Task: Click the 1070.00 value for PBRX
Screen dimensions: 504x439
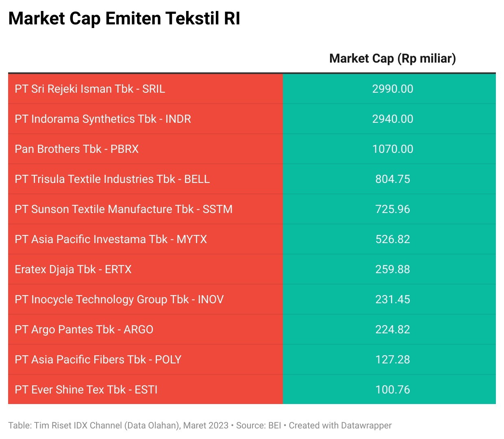Action: [393, 149]
